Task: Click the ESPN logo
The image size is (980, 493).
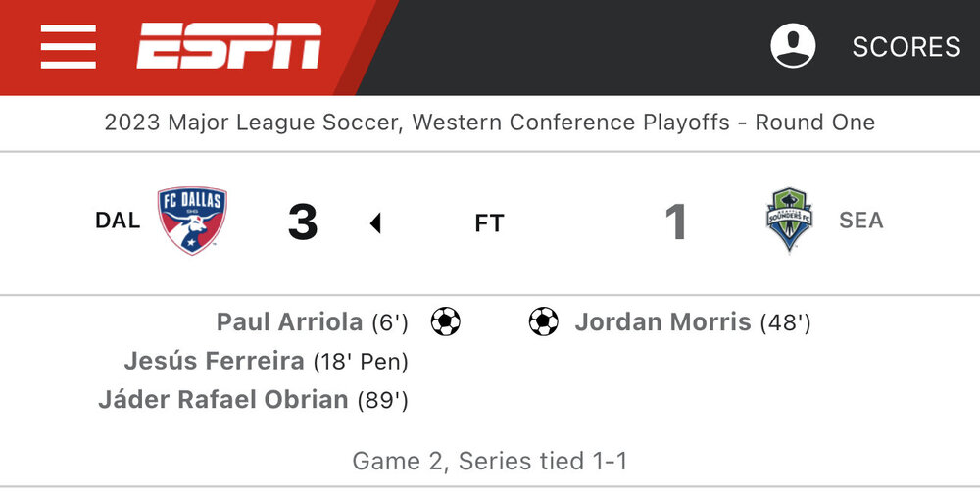Action: click(228, 46)
